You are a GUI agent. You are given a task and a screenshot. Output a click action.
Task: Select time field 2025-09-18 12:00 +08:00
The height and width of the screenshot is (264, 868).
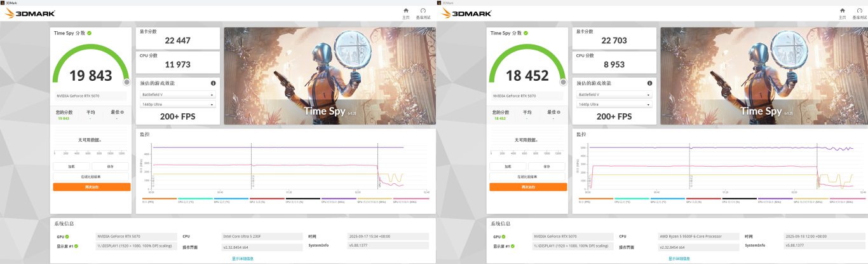tap(825, 236)
